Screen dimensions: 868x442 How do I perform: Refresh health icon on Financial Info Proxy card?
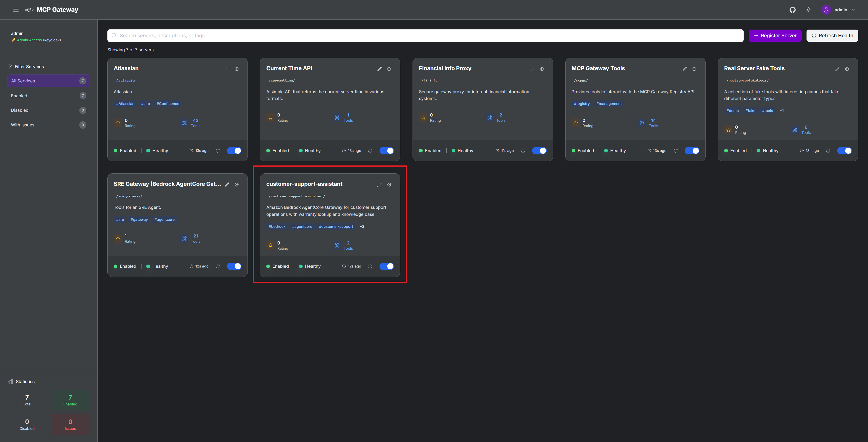(523, 151)
